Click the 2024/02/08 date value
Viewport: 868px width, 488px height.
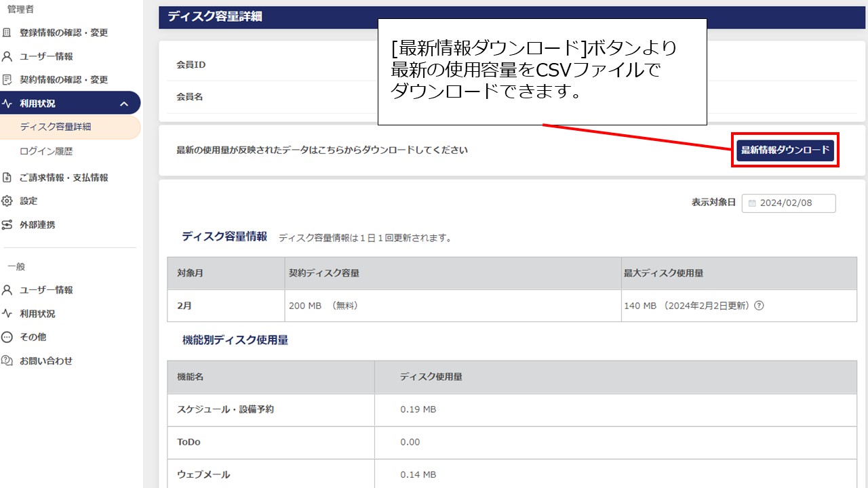(799, 203)
